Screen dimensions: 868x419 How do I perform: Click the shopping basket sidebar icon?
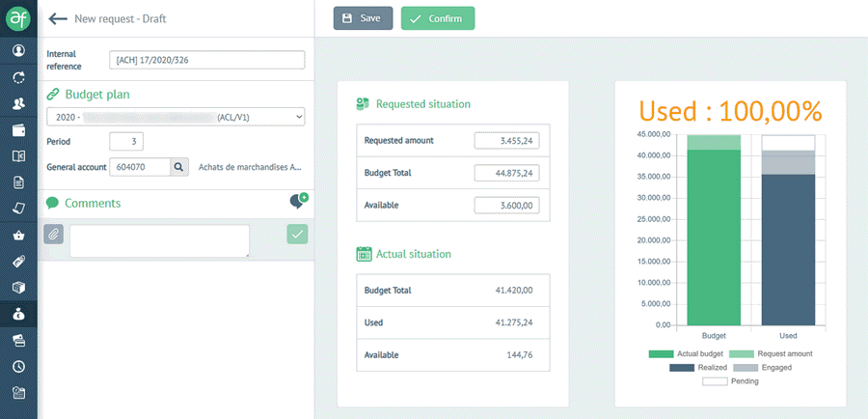pos(18,235)
